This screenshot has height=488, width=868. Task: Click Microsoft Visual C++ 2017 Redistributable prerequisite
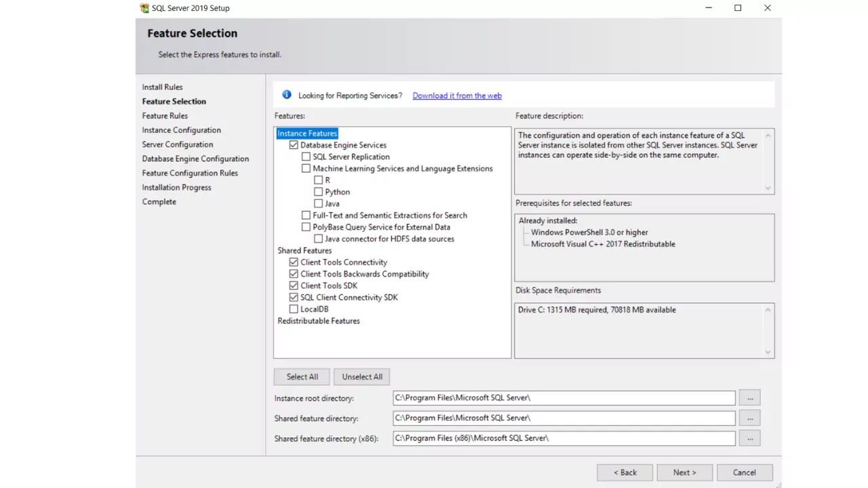(603, 244)
